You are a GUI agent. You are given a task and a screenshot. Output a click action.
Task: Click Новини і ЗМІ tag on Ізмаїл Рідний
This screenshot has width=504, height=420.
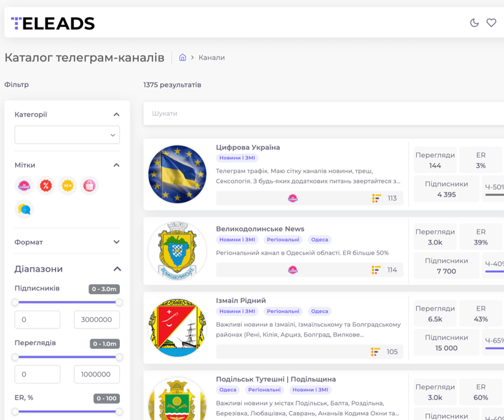point(237,311)
